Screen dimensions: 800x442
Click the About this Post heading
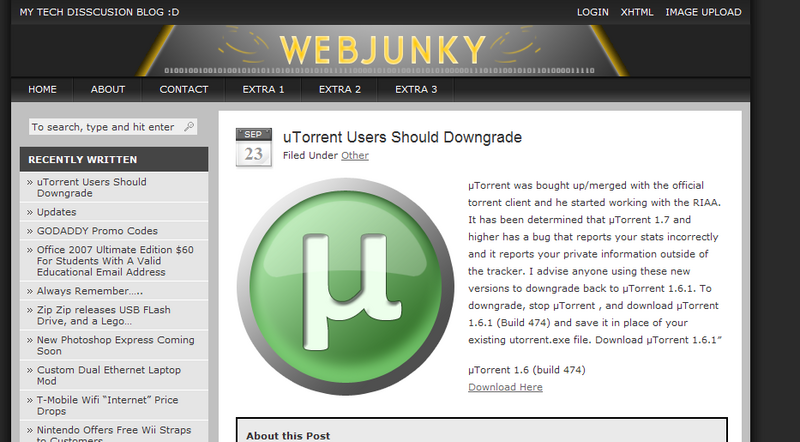click(x=288, y=435)
